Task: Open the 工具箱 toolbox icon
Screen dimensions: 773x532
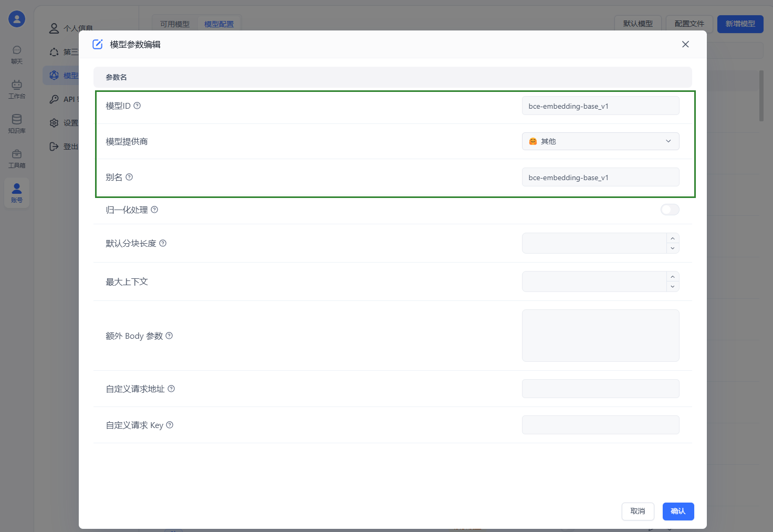Action: [x=17, y=159]
